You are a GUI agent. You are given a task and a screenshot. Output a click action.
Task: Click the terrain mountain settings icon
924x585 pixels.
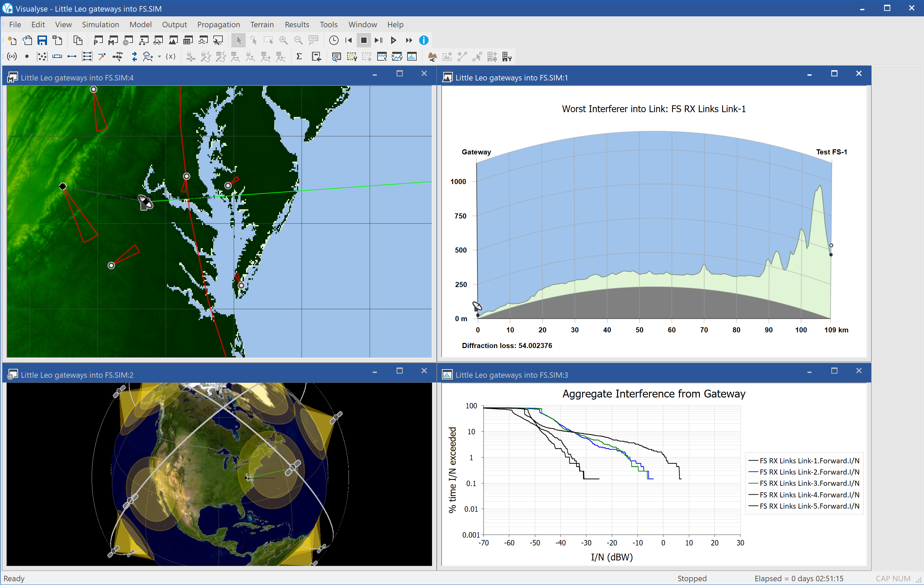(x=432, y=57)
